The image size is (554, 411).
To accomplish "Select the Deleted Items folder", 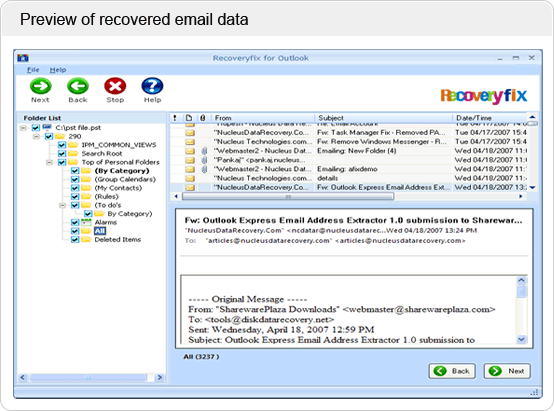I will click(118, 240).
